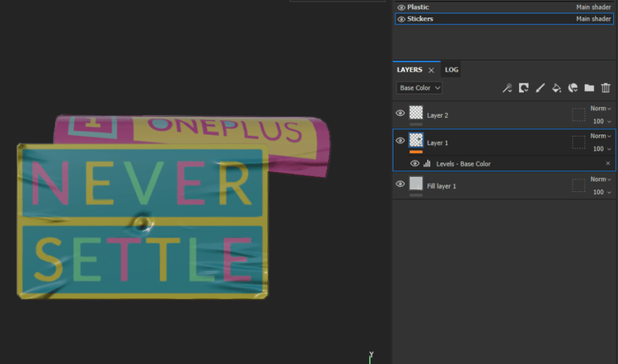618x364 pixels.
Task: Click the add smart material icon
Action: coord(573,88)
